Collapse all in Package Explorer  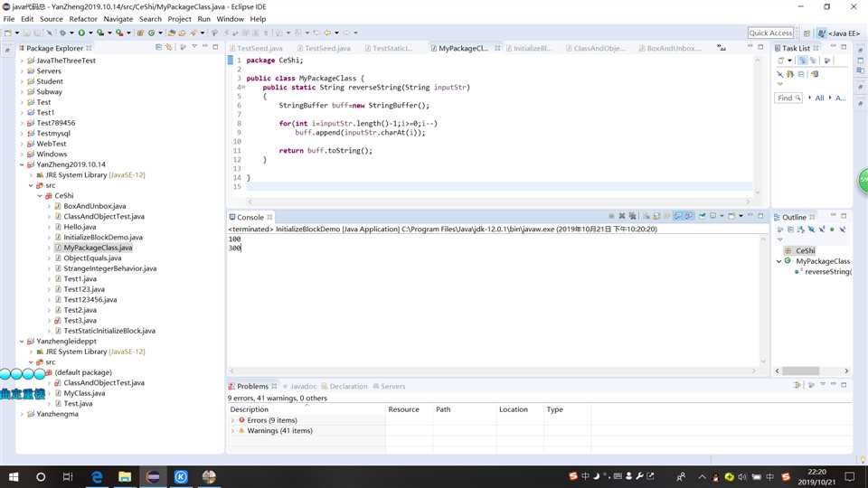click(x=159, y=47)
